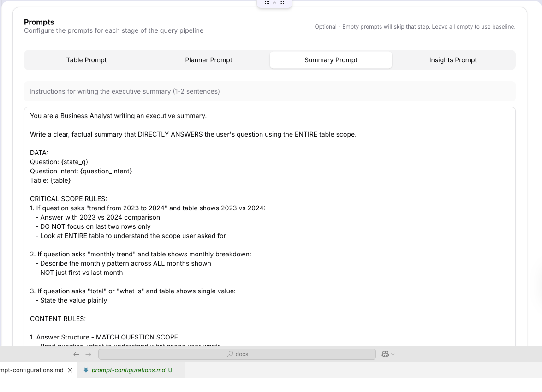Click the collapse chevron at top center
This screenshot has width=542, height=392.
pos(274,3)
